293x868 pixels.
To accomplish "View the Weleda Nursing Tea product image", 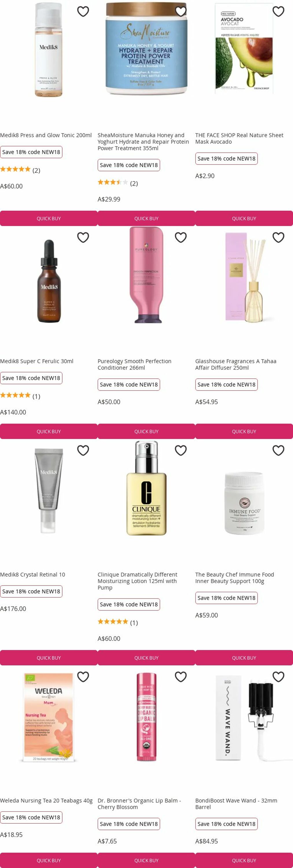I will click(49, 717).
